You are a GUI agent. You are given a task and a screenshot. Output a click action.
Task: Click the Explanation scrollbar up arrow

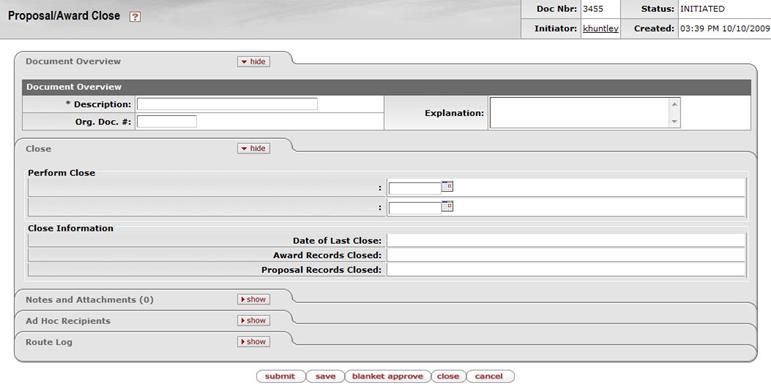[675, 104]
